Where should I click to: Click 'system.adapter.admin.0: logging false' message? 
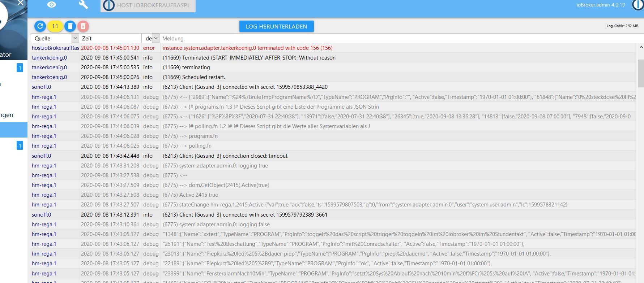coord(216,224)
